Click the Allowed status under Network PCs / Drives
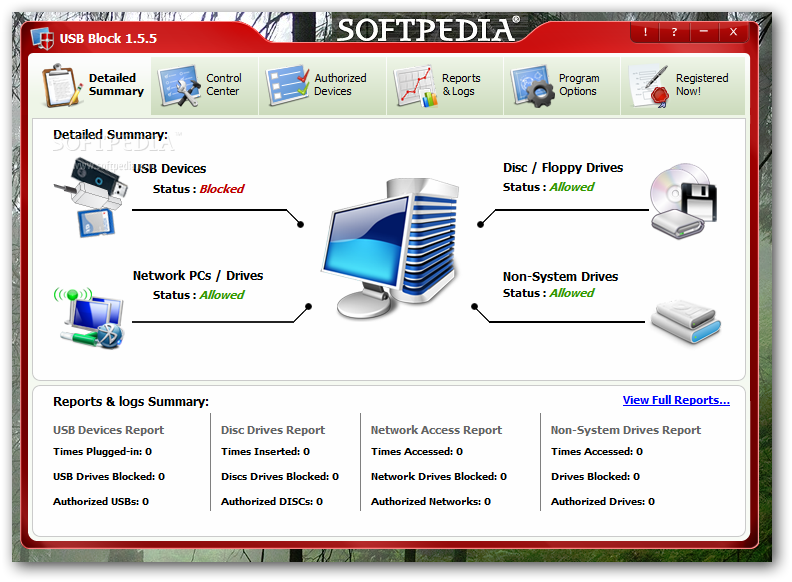This screenshot has height=582, width=792. point(221,295)
